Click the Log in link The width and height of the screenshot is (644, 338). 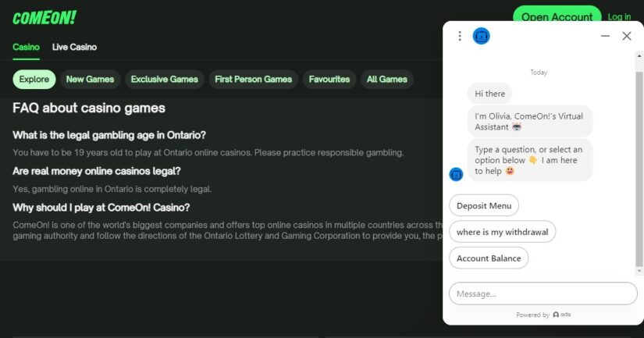(x=619, y=17)
